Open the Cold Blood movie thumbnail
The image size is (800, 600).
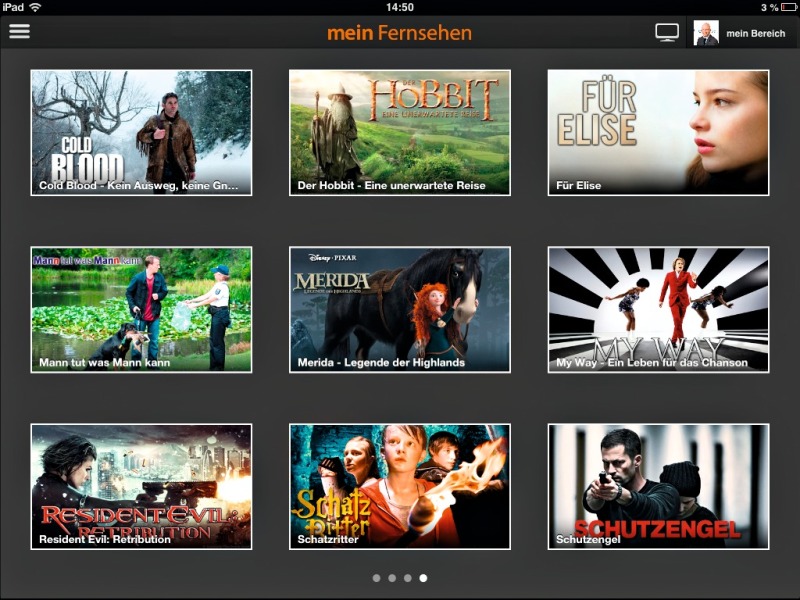(x=141, y=133)
